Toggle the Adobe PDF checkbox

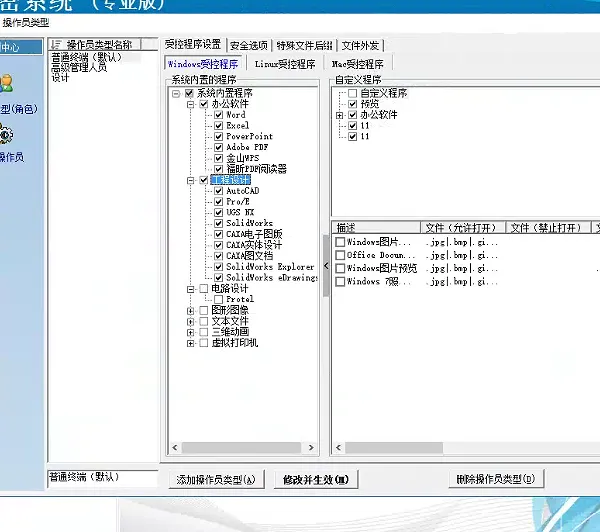click(218, 147)
